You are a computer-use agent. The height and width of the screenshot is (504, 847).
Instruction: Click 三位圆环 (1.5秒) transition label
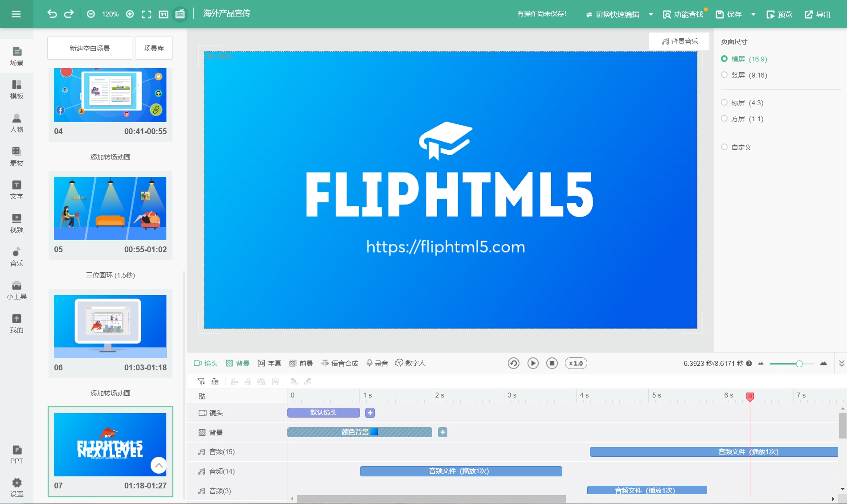click(x=110, y=275)
